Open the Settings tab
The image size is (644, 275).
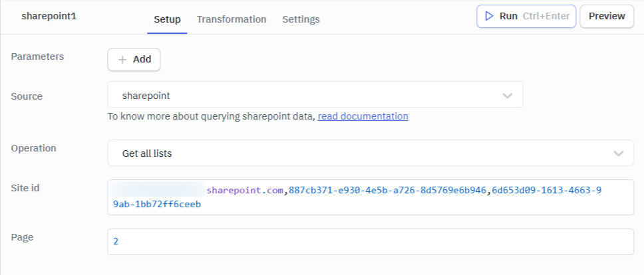(301, 19)
